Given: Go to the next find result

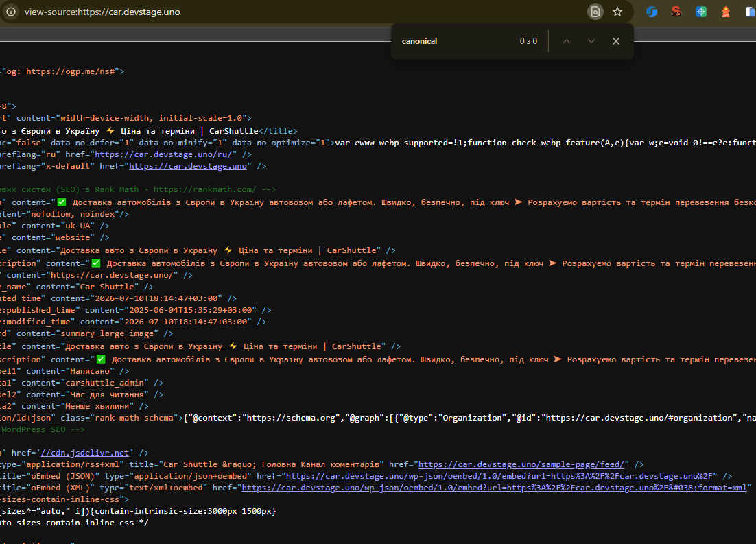Looking at the screenshot, I should (x=591, y=41).
